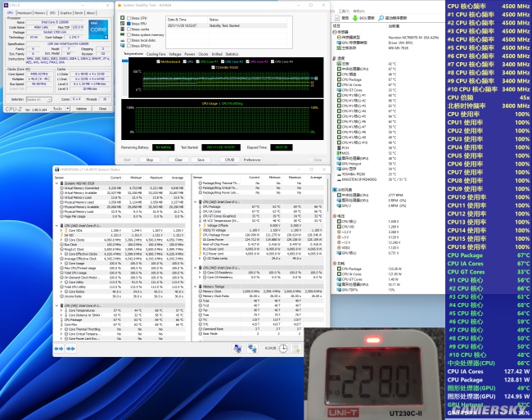The image size is (532, 420).
Task: Click HWiNFO clock reset timer icon
Action: pyautogui.click(x=283, y=348)
